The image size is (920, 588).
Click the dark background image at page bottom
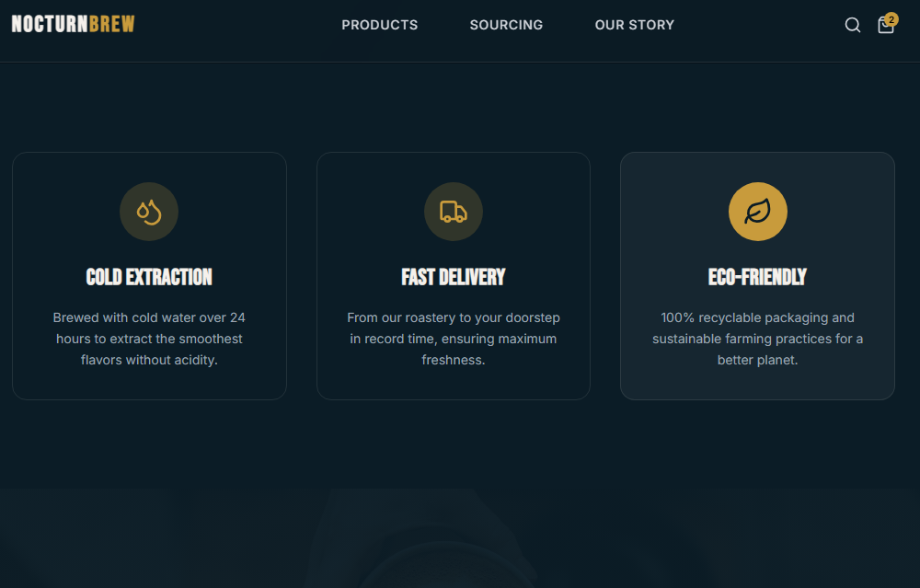(460, 543)
